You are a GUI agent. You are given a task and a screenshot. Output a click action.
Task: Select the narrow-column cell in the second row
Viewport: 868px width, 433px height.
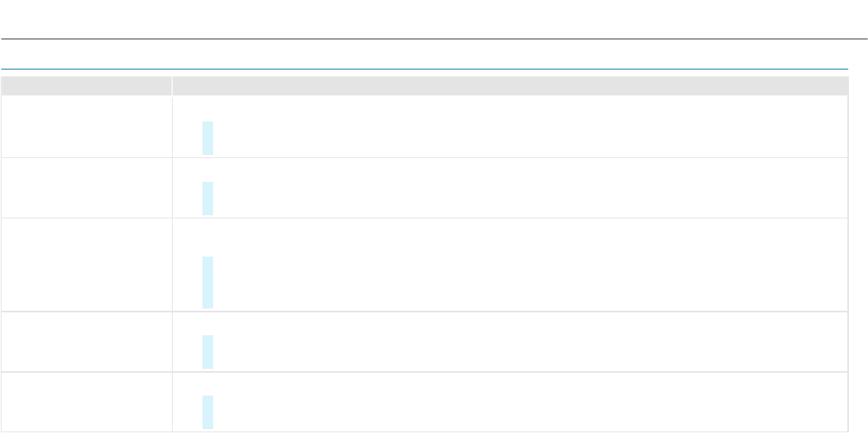(86, 188)
